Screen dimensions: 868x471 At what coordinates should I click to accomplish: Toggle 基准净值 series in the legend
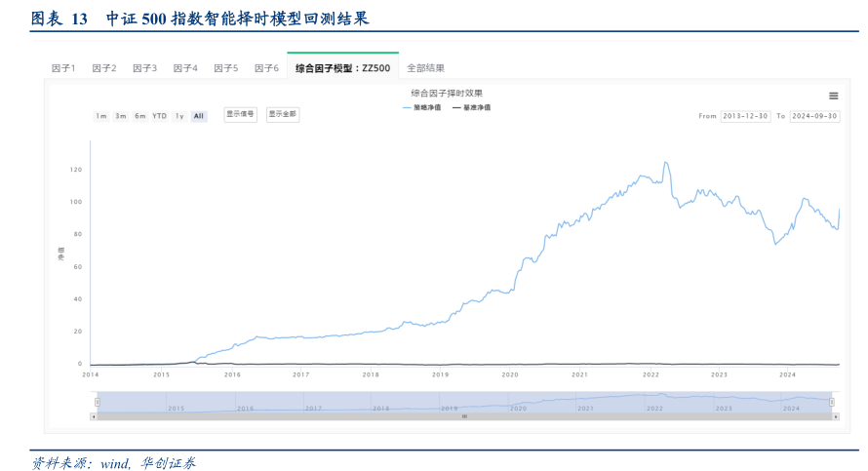[471, 106]
